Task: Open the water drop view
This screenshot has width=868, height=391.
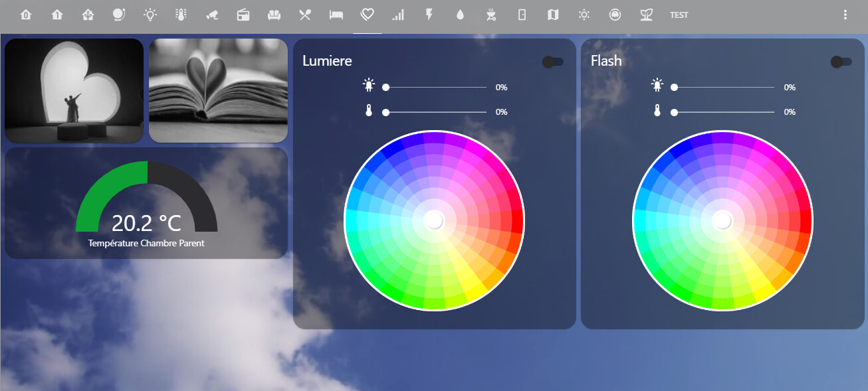Action: (460, 15)
